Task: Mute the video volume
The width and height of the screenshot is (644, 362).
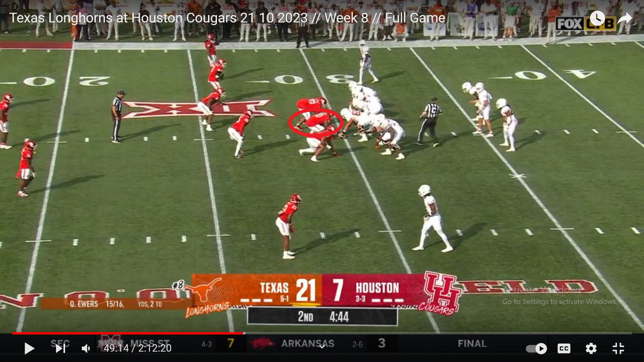Action: (86, 348)
